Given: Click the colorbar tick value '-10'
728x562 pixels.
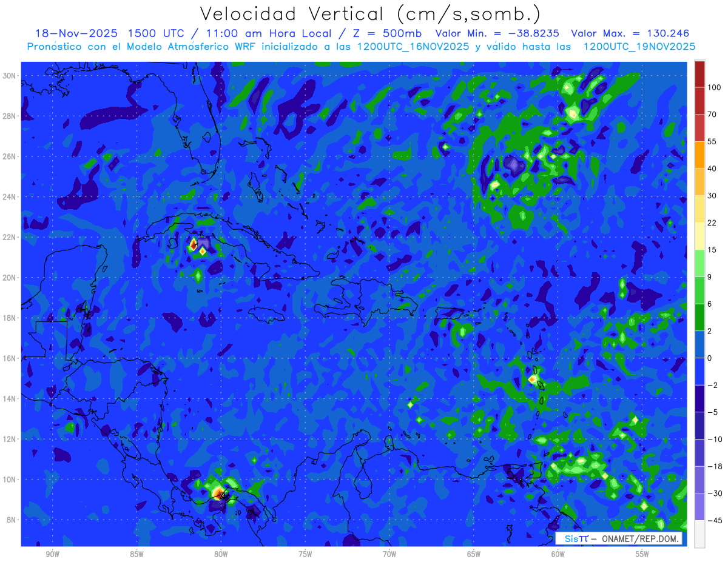Looking at the screenshot, I should click(715, 439).
